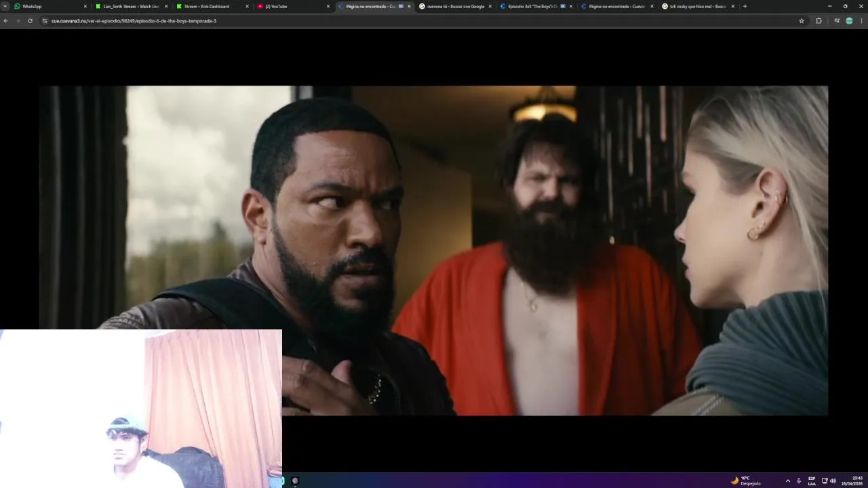Open the network tray icon
This screenshot has height=488, width=868.
click(x=825, y=481)
